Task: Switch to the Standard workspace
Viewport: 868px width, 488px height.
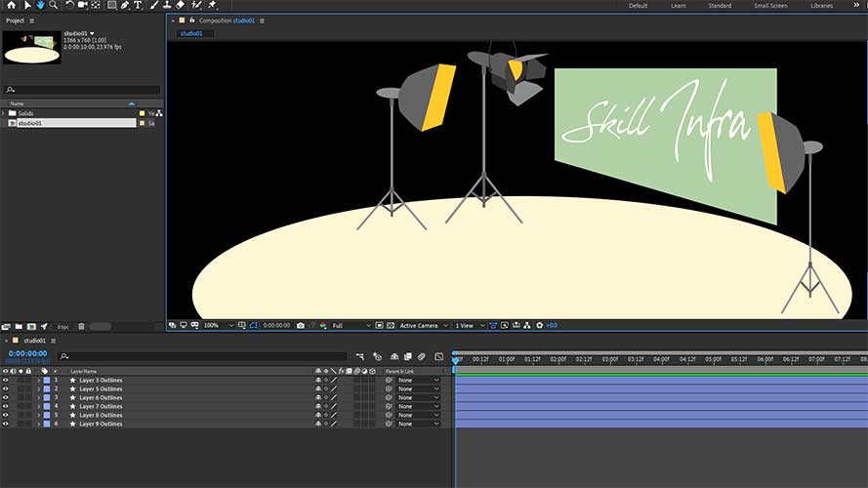Action: (x=720, y=6)
